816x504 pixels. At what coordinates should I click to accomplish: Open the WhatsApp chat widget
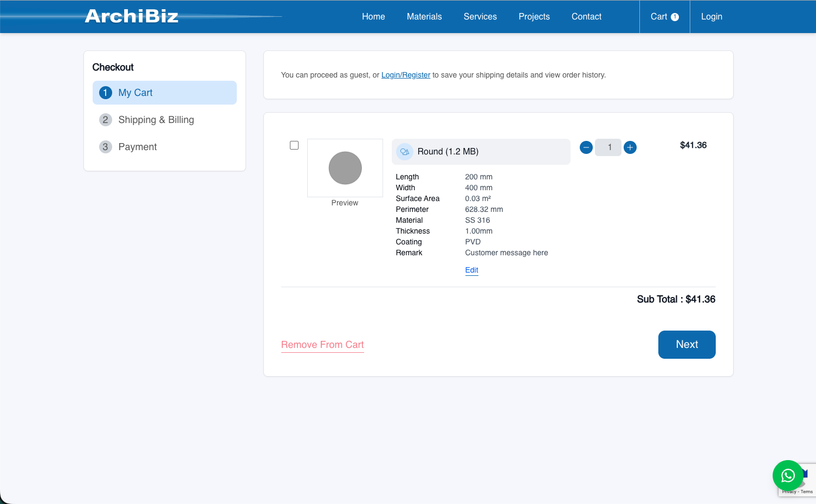788,475
